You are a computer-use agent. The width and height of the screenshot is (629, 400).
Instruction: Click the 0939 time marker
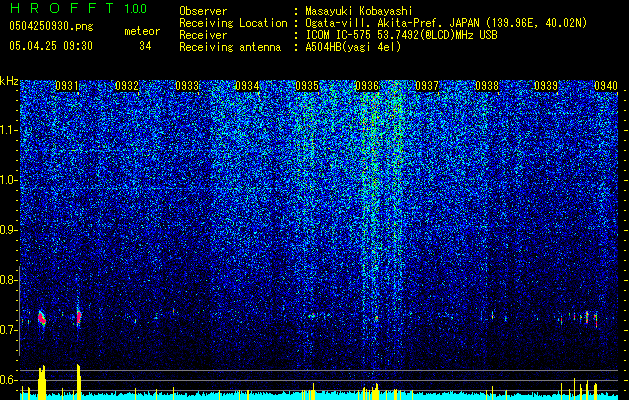pyautogui.click(x=546, y=86)
